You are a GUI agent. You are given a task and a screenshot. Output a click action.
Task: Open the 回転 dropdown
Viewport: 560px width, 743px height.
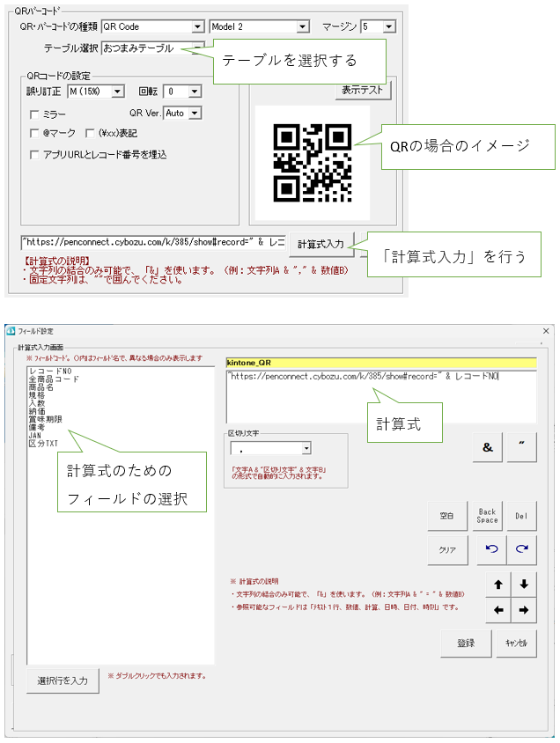coord(195,91)
